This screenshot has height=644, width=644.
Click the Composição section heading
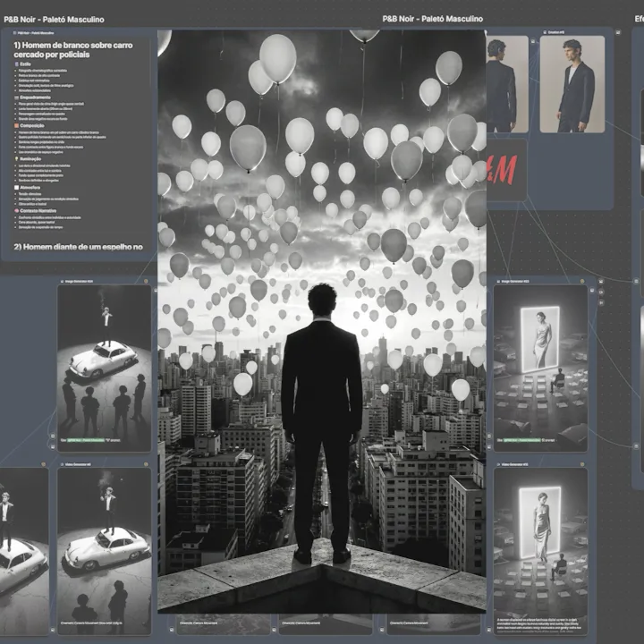coord(32,126)
